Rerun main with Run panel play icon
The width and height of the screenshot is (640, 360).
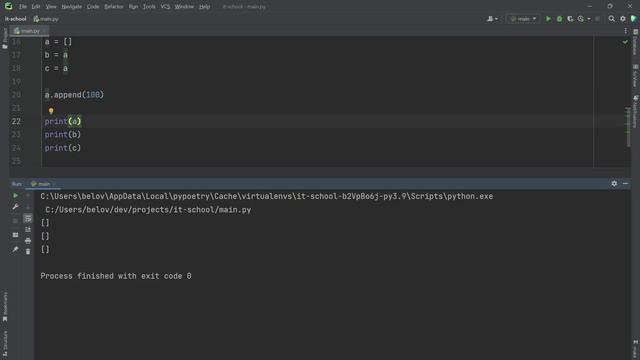pos(16,196)
